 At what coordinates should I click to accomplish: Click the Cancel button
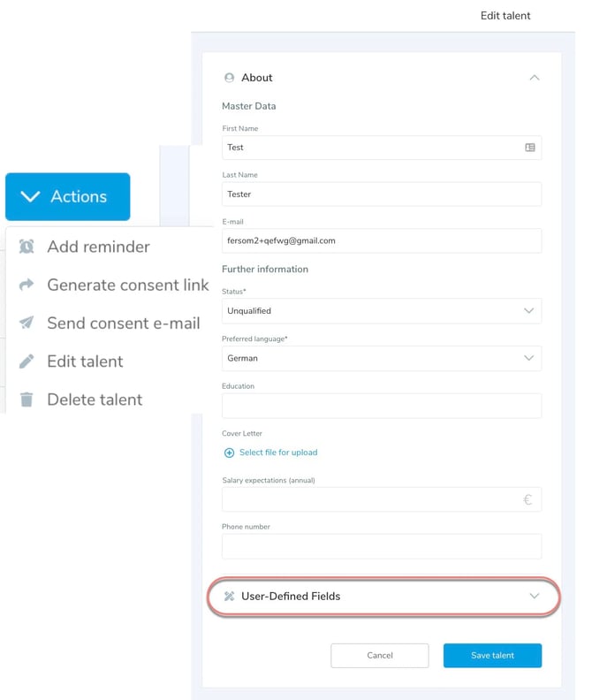(379, 655)
